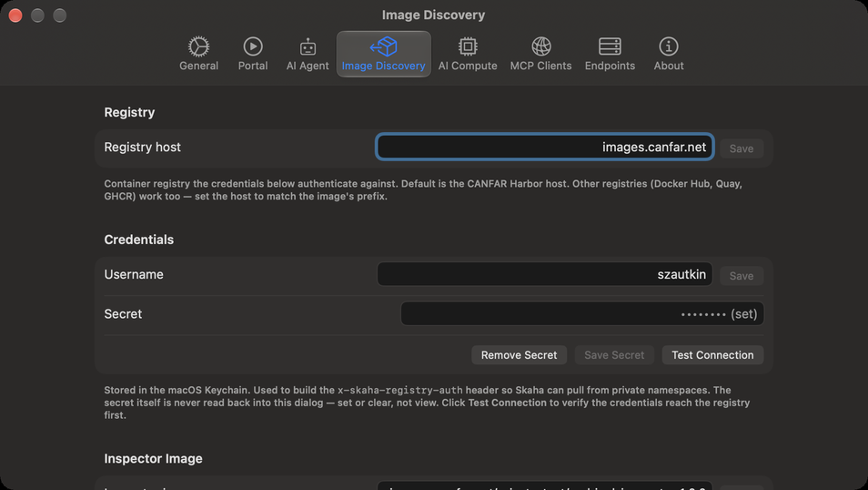This screenshot has height=490, width=868.
Task: Click the x-skaha-registry-auth header text
Action: coord(399,390)
